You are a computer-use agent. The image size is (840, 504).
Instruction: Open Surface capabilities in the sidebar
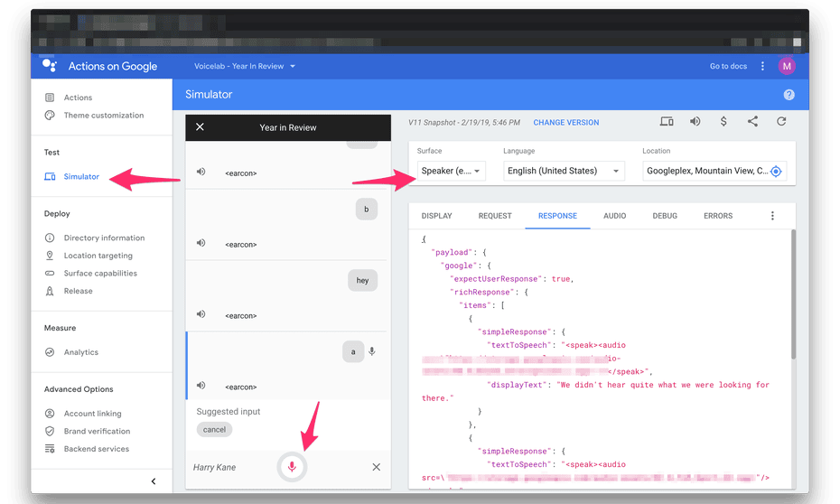(x=100, y=273)
